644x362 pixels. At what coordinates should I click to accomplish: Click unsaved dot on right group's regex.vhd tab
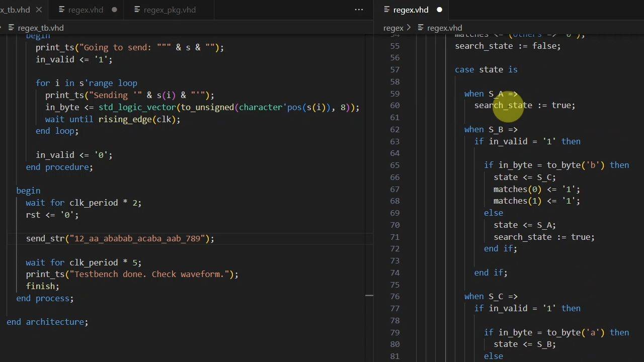pos(439,10)
